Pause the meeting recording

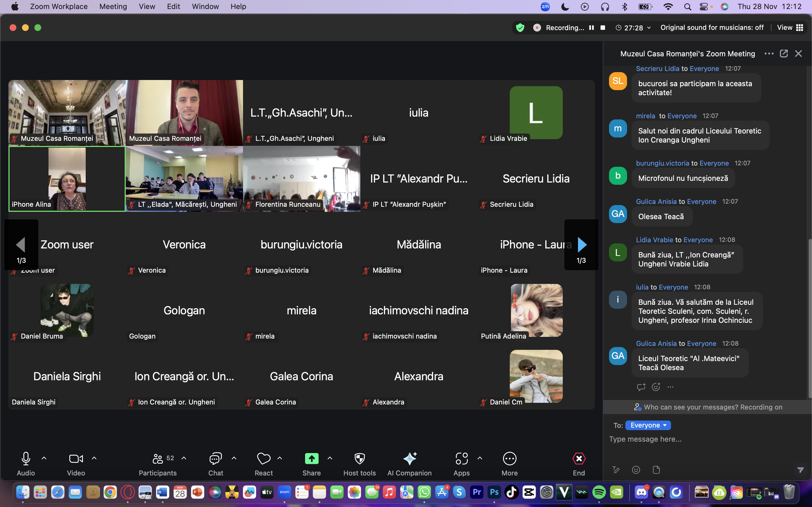(592, 28)
